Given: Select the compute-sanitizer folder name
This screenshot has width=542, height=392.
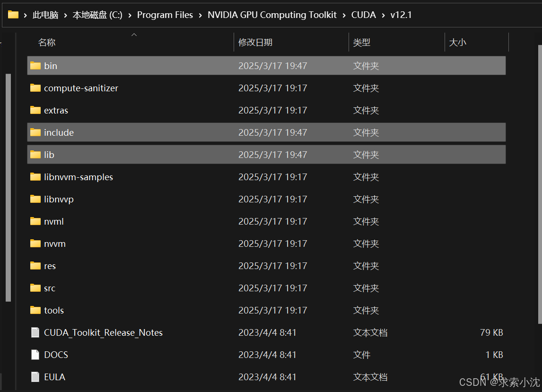Looking at the screenshot, I should [81, 88].
